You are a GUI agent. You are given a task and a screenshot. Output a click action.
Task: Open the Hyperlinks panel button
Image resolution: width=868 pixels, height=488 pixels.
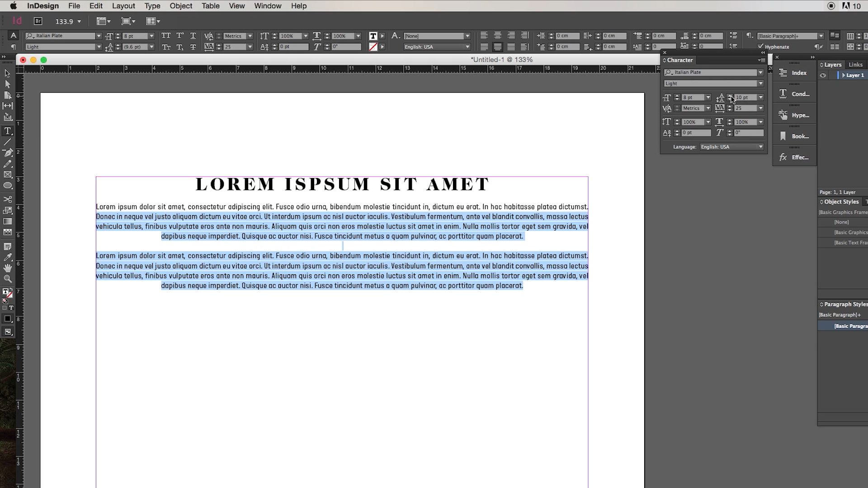[794, 115]
